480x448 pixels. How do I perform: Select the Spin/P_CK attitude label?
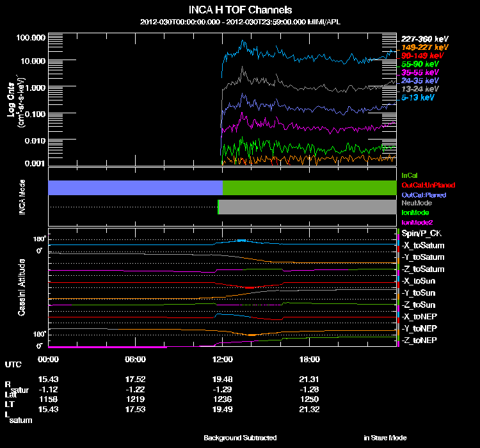420,234
